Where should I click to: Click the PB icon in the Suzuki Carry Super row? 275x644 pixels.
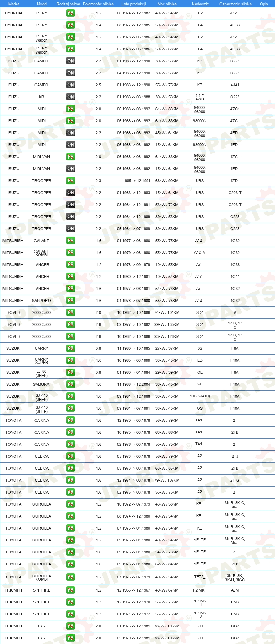(71, 360)
